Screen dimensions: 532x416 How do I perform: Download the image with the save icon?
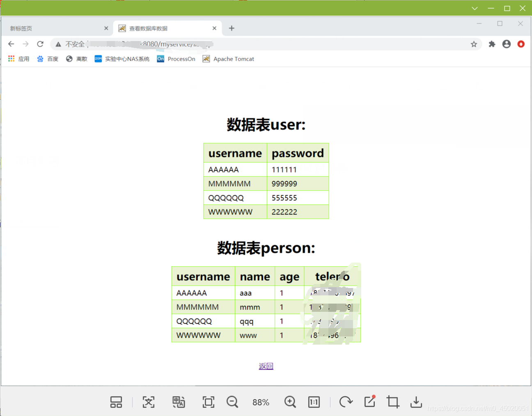point(416,402)
